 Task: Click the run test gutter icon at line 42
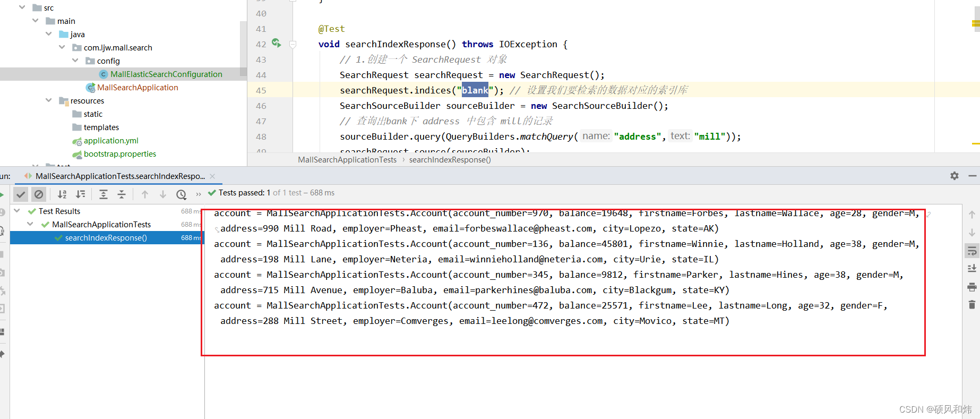(276, 42)
